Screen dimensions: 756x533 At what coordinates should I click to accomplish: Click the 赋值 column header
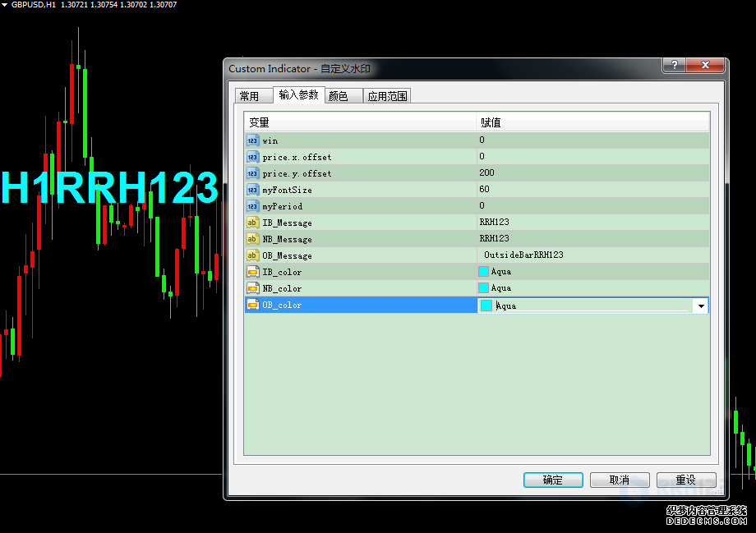point(592,122)
